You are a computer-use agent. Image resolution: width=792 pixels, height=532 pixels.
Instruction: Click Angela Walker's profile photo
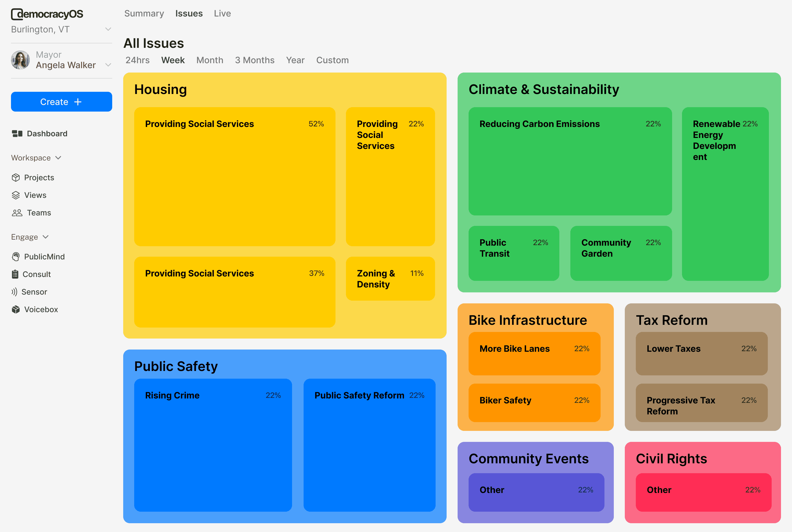click(x=21, y=60)
